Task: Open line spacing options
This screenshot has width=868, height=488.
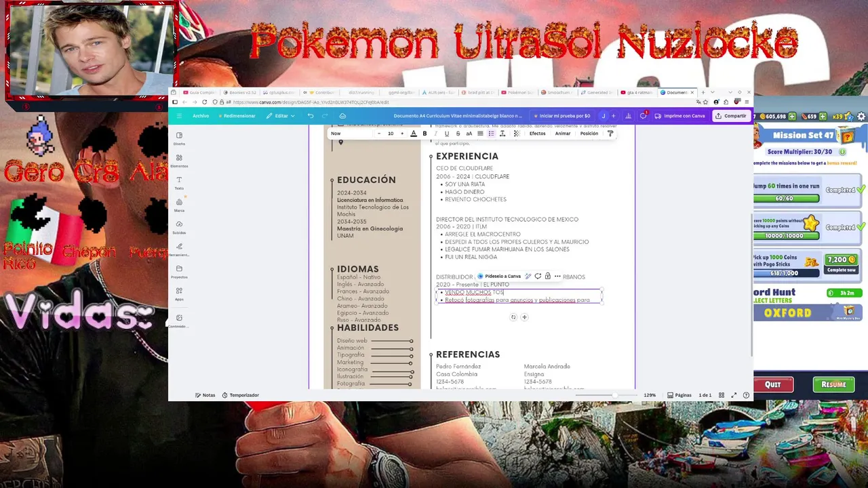Action: 502,134
